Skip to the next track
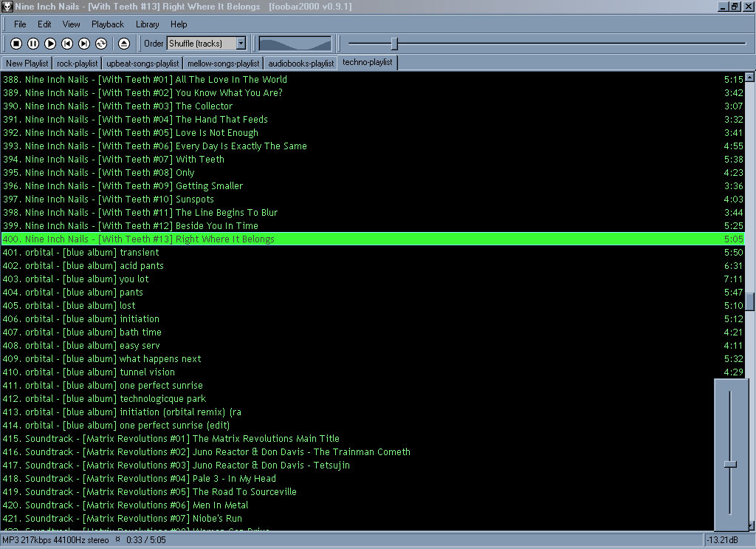 coord(84,44)
